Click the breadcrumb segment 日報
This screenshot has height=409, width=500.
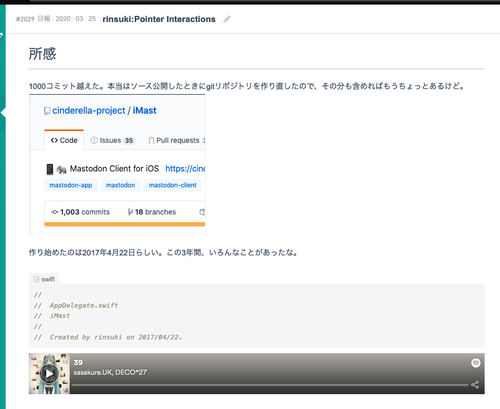(x=44, y=19)
